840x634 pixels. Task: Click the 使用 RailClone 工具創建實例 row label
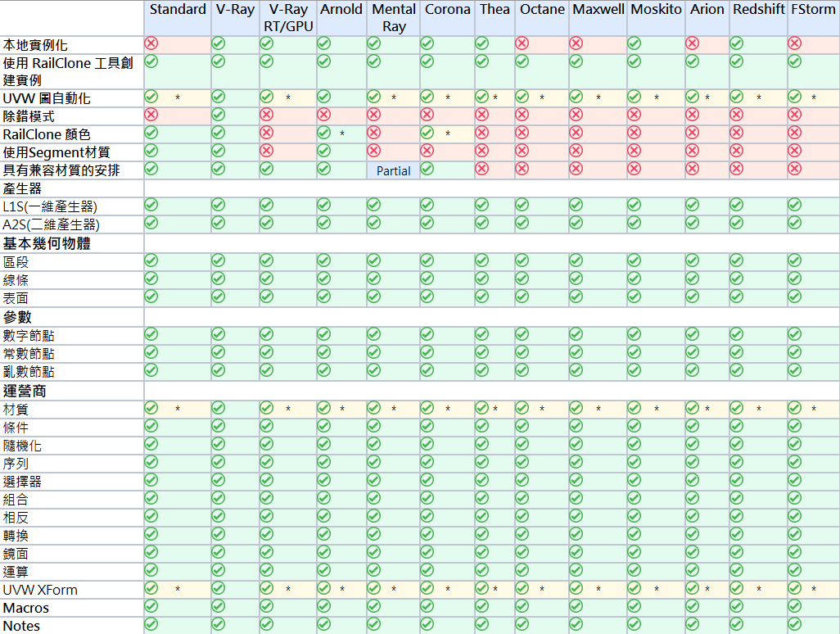click(x=68, y=71)
